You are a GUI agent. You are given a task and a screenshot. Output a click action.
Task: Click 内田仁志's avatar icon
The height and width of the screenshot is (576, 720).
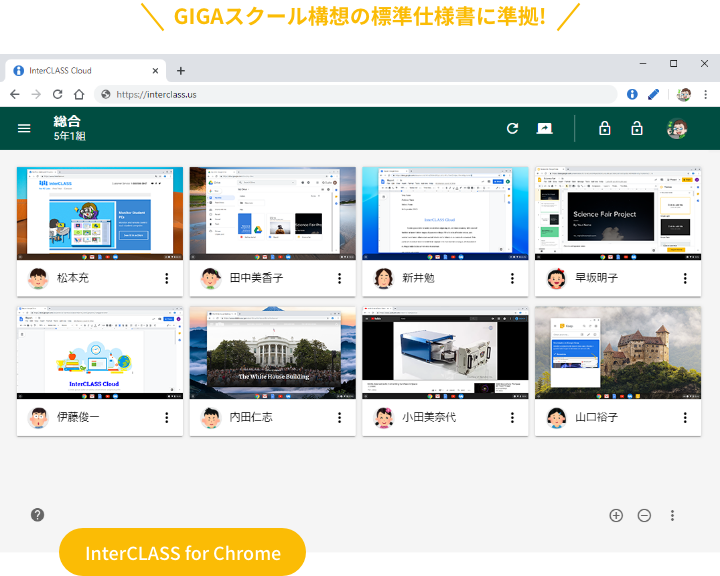211,417
